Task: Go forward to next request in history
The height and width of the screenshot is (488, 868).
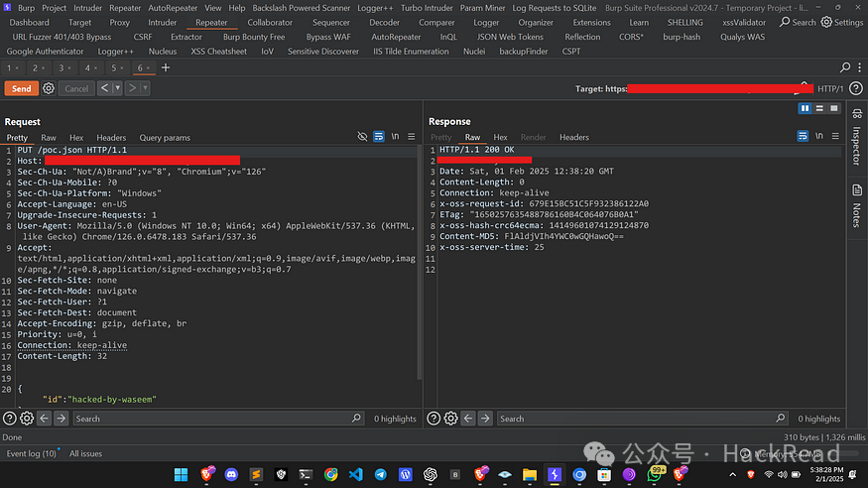Action: point(132,88)
